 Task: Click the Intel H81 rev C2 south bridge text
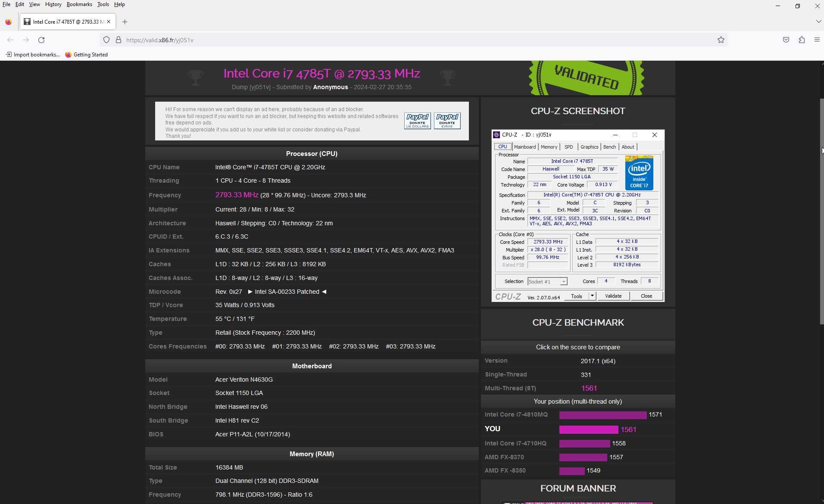(x=237, y=420)
